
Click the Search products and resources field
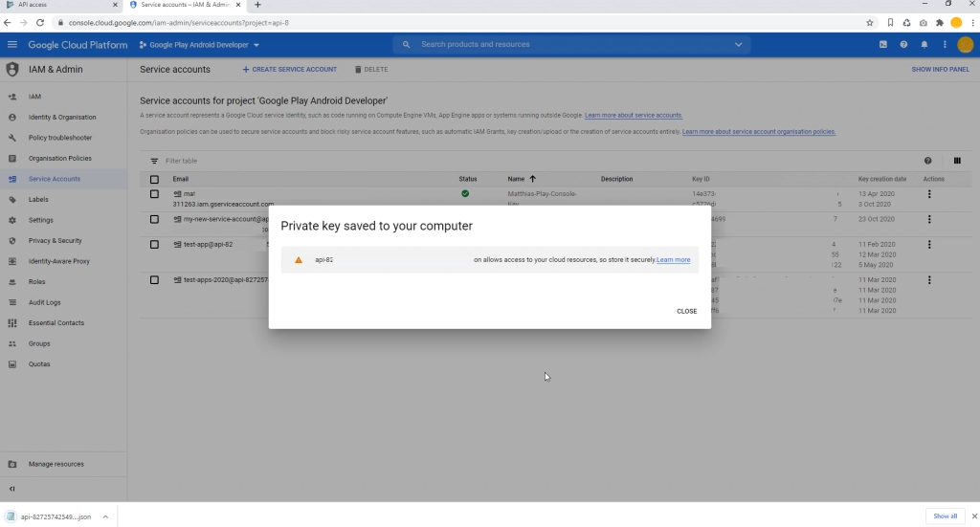point(572,44)
